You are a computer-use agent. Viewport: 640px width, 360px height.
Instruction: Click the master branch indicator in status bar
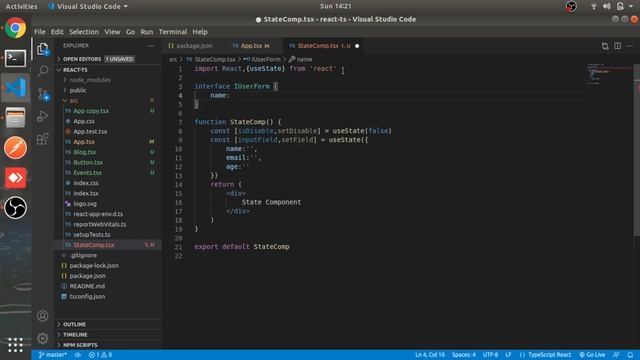tap(53, 355)
